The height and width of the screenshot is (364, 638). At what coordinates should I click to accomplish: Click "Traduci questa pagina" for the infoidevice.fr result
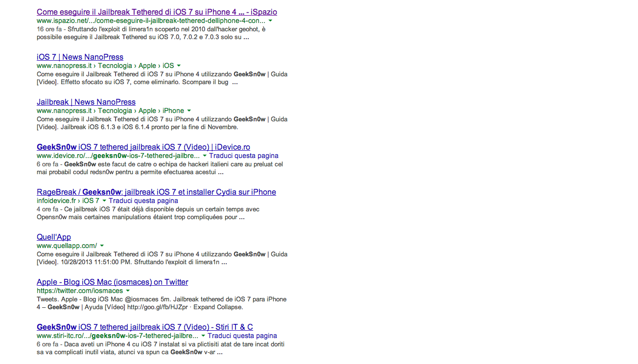143,201
